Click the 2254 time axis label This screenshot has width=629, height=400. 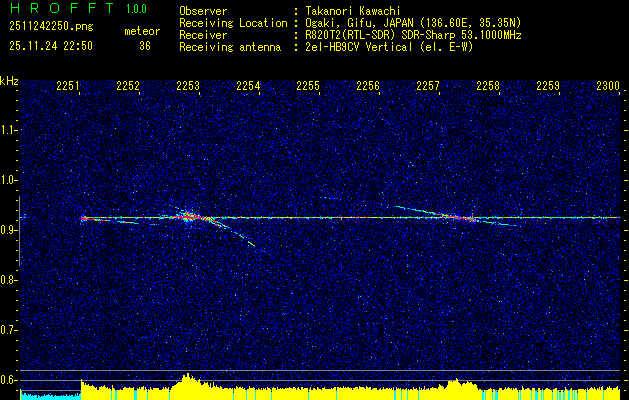(x=248, y=85)
